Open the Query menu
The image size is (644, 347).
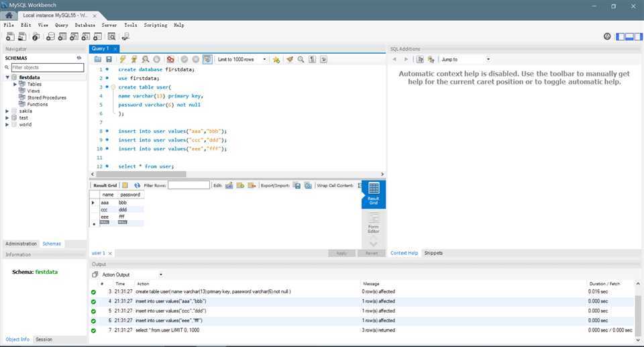pyautogui.click(x=62, y=25)
